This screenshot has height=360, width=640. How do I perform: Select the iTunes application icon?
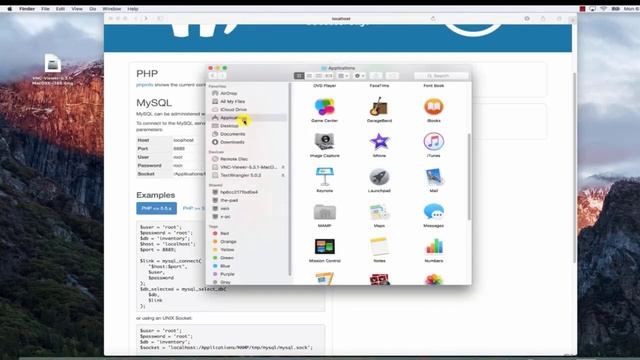[433, 142]
